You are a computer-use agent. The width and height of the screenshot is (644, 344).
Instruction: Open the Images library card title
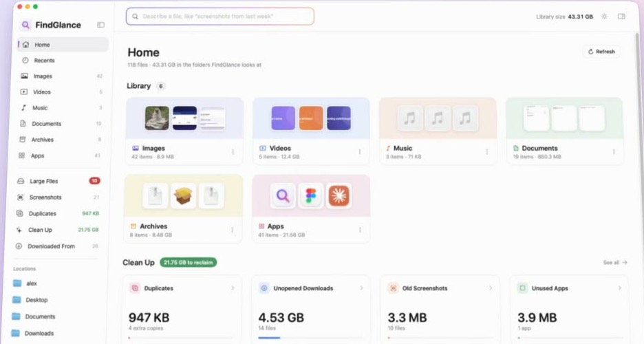(x=153, y=148)
